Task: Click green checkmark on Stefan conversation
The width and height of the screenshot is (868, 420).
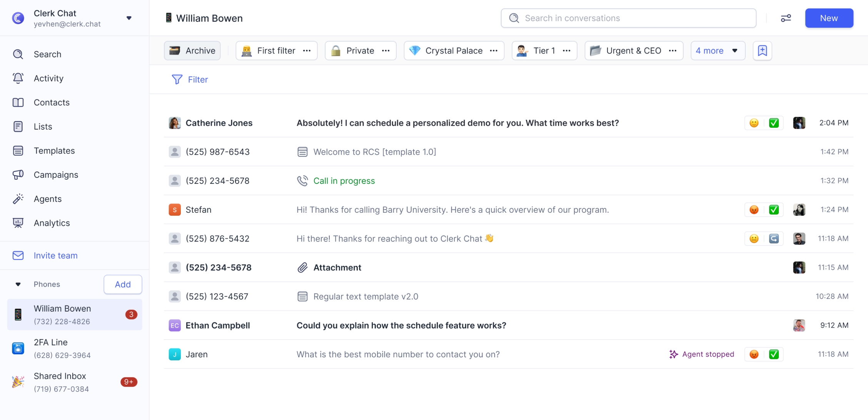Action: click(774, 210)
